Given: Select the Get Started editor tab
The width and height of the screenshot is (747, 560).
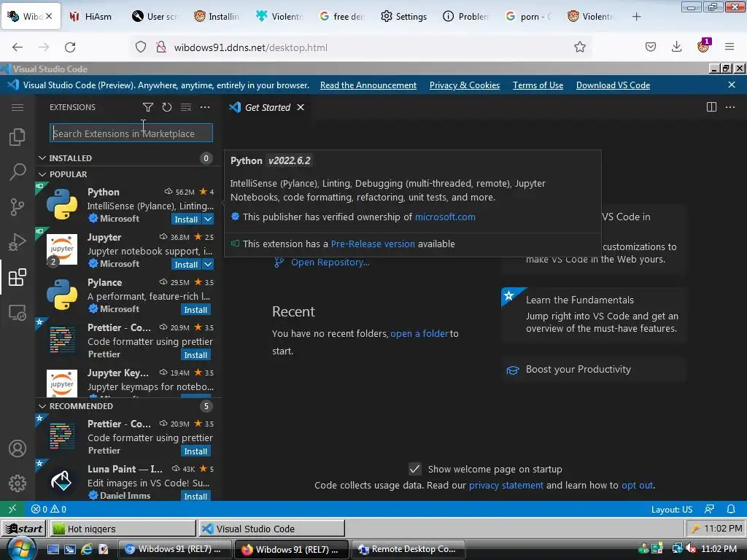Looking at the screenshot, I should (x=267, y=107).
